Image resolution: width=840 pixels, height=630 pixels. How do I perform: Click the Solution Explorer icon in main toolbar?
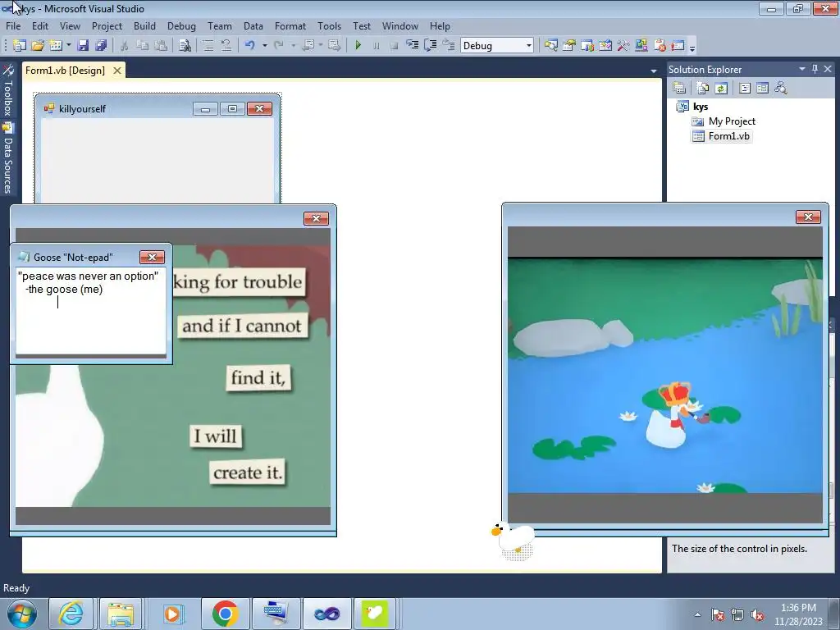(x=550, y=46)
